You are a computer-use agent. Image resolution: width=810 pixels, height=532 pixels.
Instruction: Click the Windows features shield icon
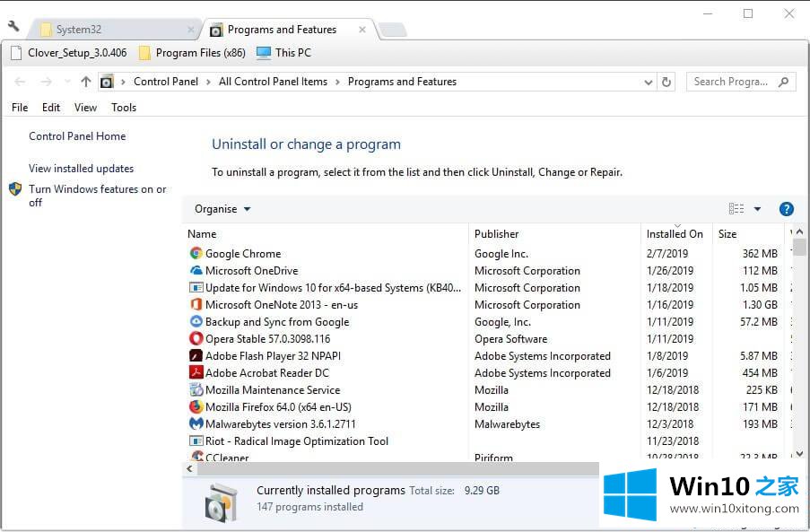(15, 189)
